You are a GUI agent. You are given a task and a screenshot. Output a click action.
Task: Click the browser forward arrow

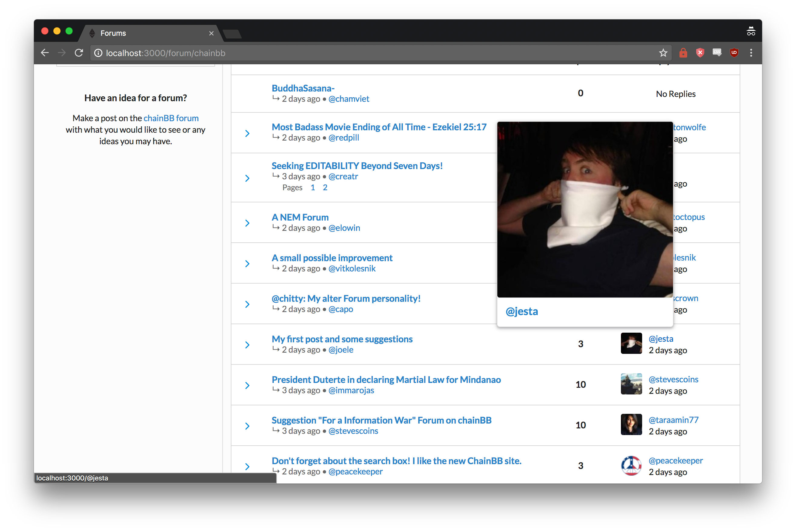[x=61, y=53]
